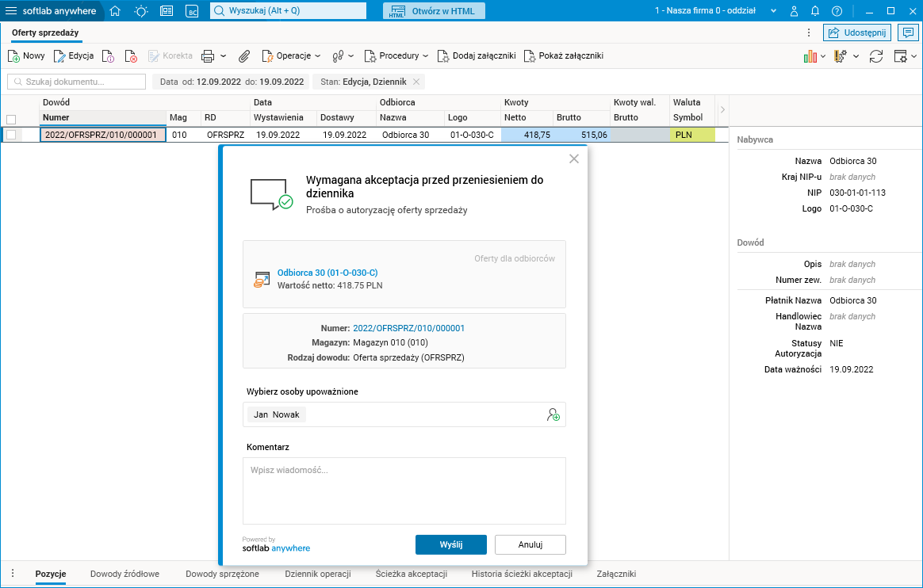Click the BC icon in header

click(192, 10)
